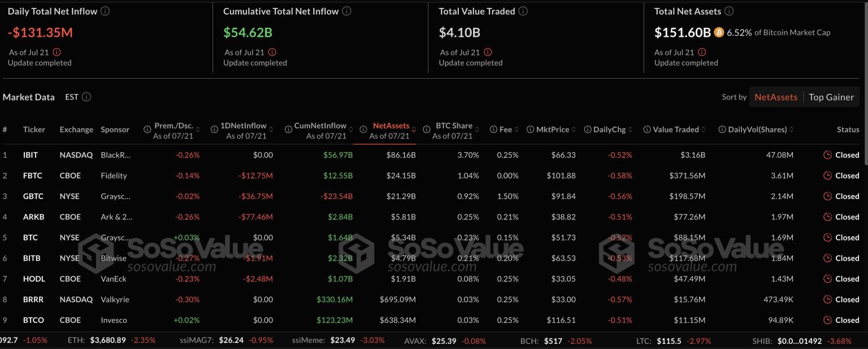868x349 pixels.
Task: Click info icon next to Cumulative Total Net Inflow
Action: click(346, 11)
